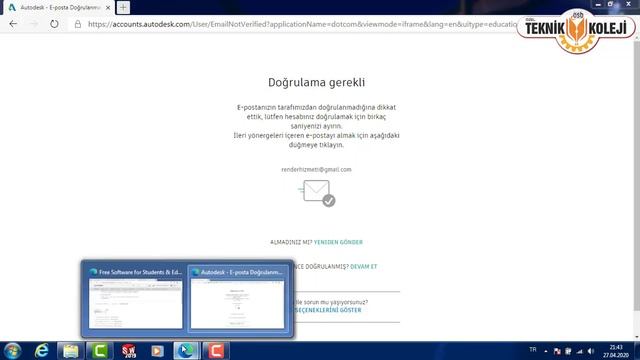The image size is (640, 360).
Task: Go back with the browser back arrow
Action: coord(13,24)
